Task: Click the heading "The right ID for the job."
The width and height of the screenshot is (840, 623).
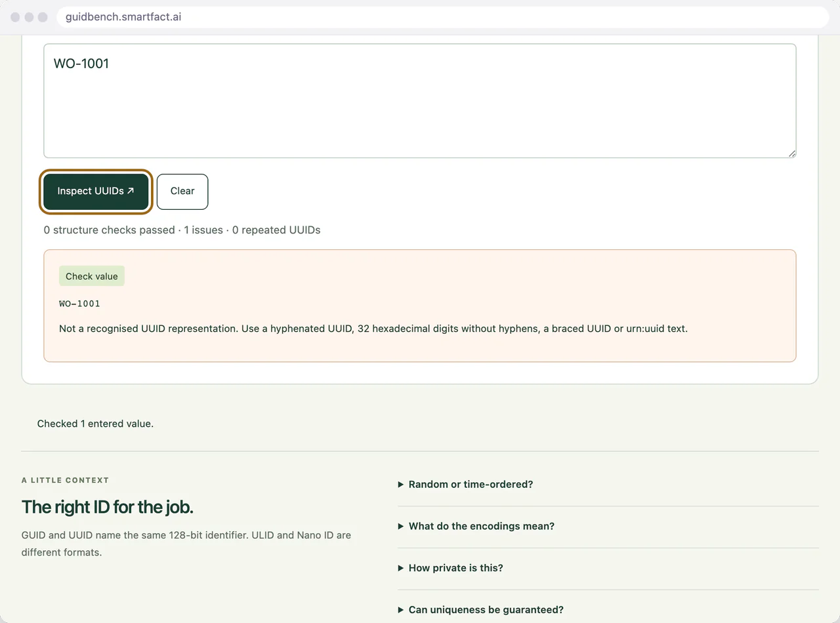Action: pos(108,507)
